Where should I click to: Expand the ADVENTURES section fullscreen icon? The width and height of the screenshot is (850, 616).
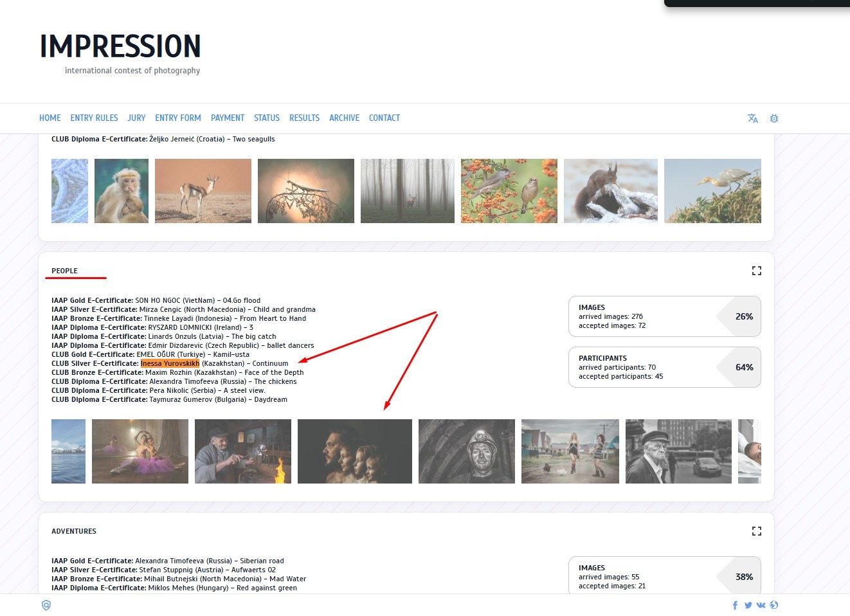pyautogui.click(x=757, y=531)
